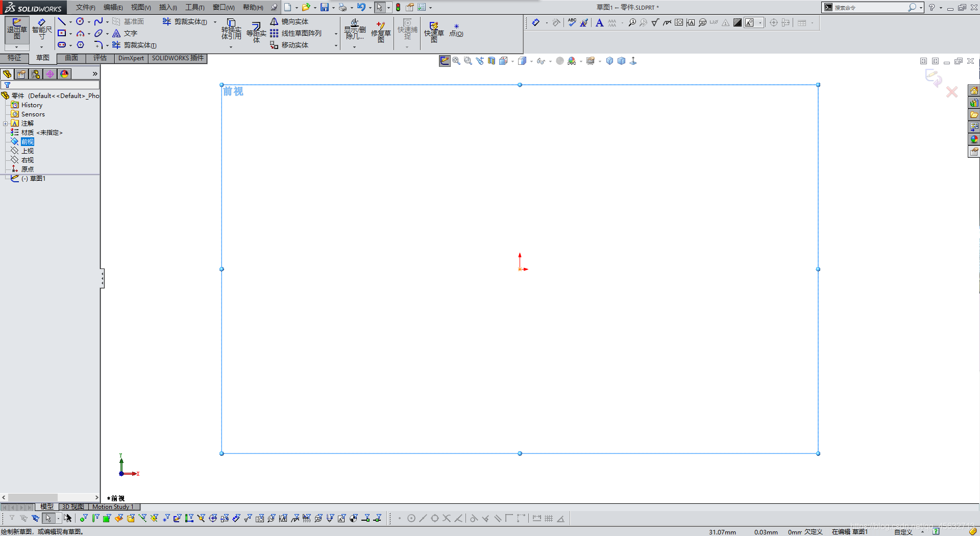
Task: Click the Rebuild traffic light icon
Action: click(398, 7)
